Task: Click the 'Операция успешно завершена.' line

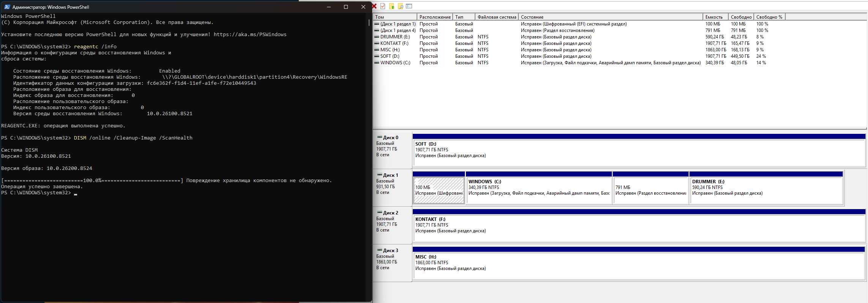Action: [42, 187]
